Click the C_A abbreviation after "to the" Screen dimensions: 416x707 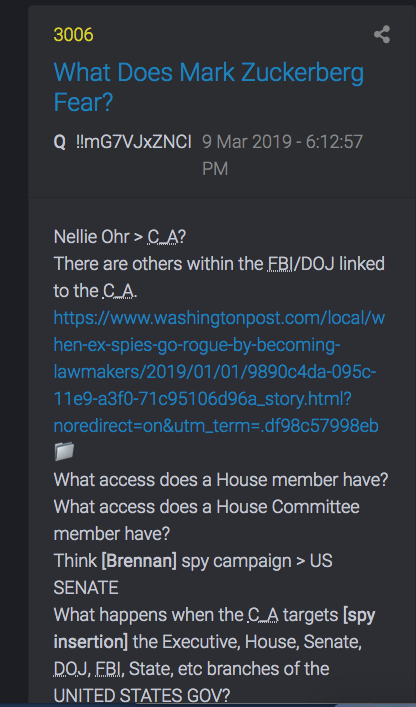pyautogui.click(x=118, y=291)
